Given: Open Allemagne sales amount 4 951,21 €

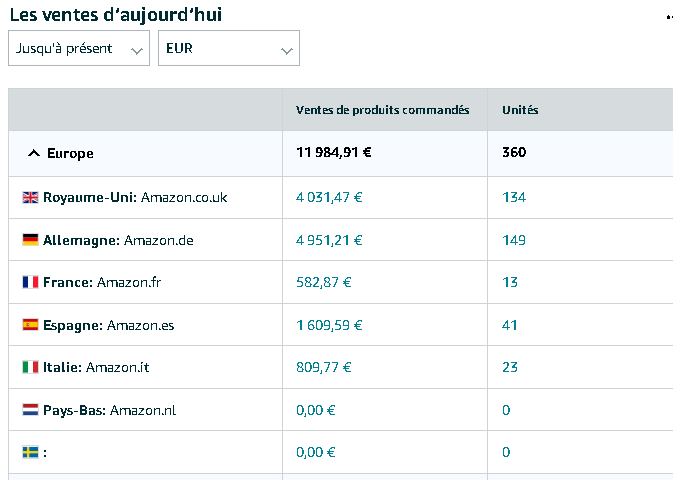Looking at the screenshot, I should (329, 240).
